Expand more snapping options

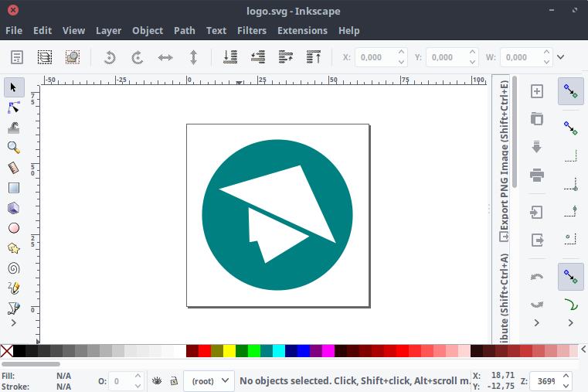(571, 323)
